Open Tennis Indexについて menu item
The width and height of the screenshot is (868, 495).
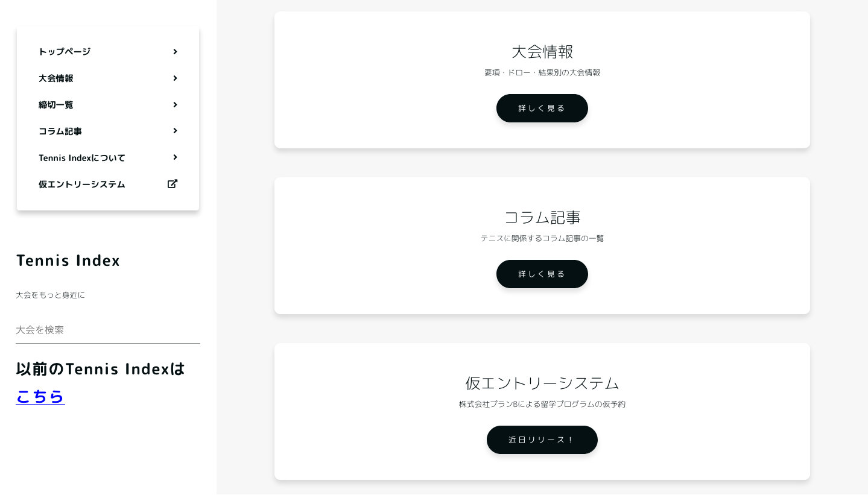tap(82, 158)
